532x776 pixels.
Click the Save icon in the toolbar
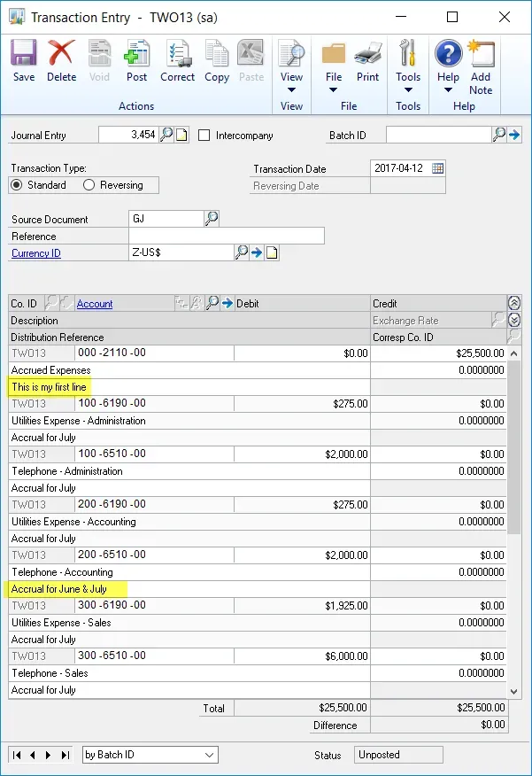(24, 60)
